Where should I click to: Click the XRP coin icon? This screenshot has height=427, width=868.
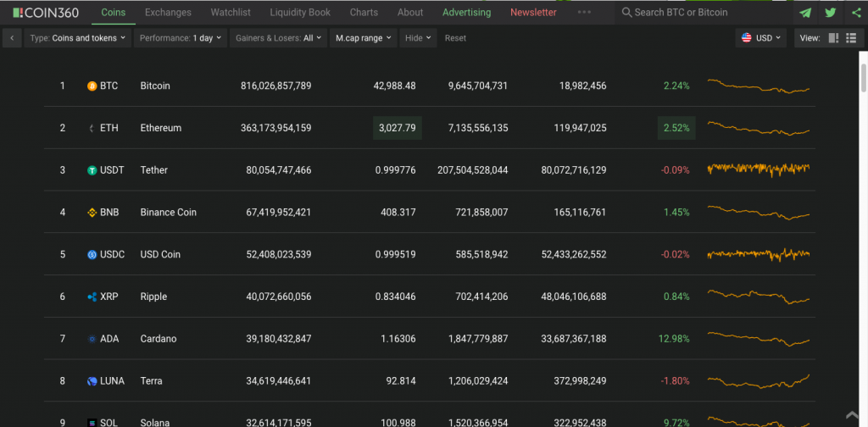pos(92,297)
